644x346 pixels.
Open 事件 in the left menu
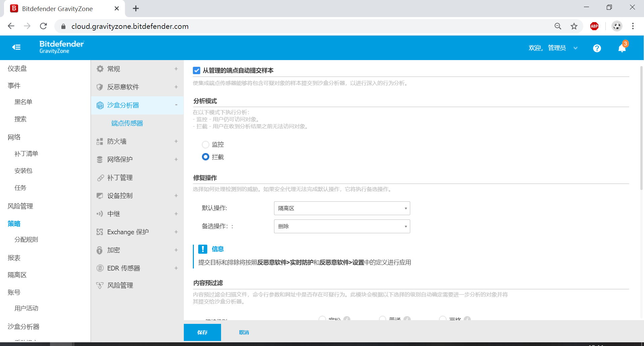tap(14, 86)
